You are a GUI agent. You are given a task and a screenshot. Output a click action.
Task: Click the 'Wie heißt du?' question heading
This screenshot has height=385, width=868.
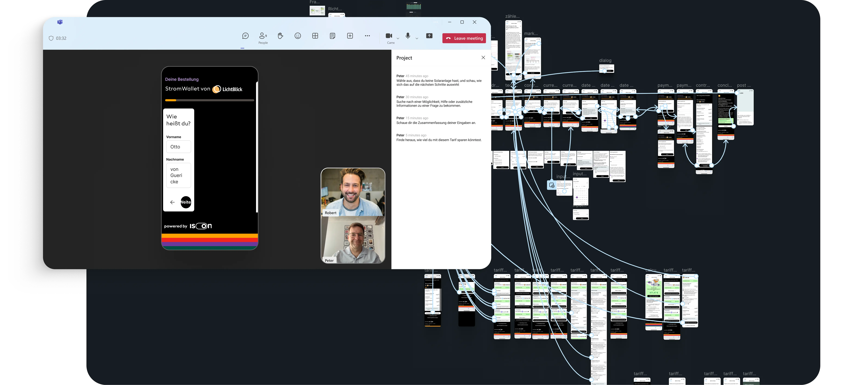pyautogui.click(x=178, y=120)
